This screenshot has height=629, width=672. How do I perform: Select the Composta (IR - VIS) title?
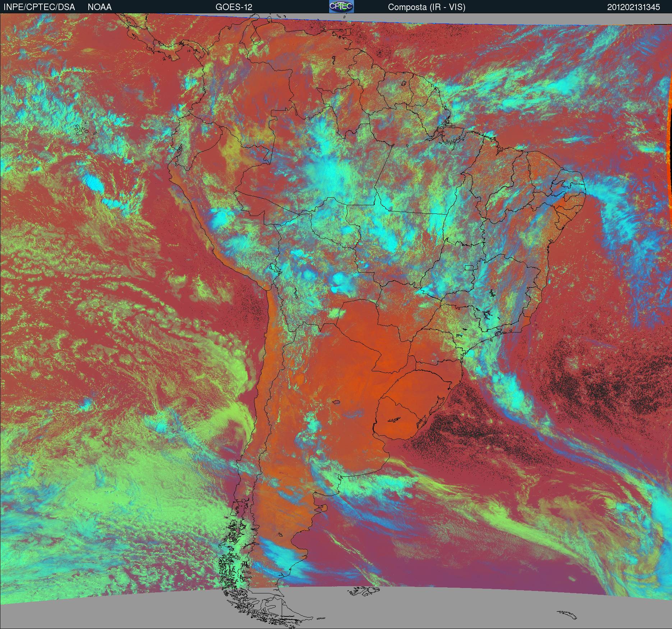427,7
